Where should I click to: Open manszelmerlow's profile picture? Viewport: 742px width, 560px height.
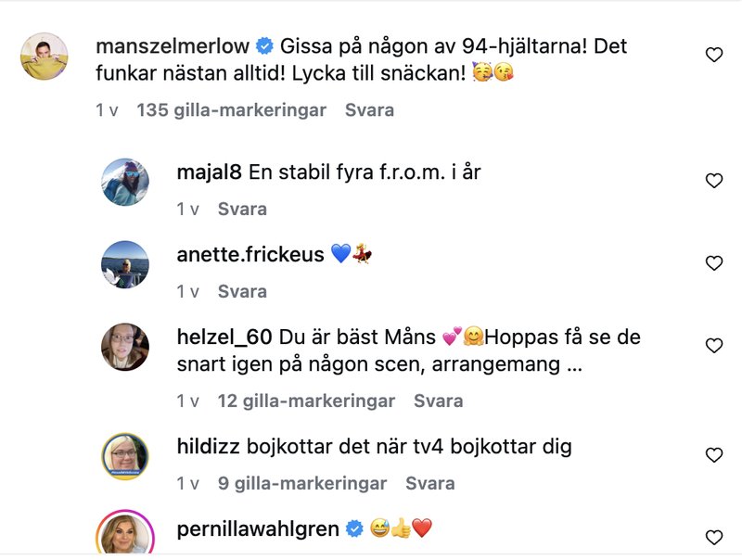click(x=45, y=56)
